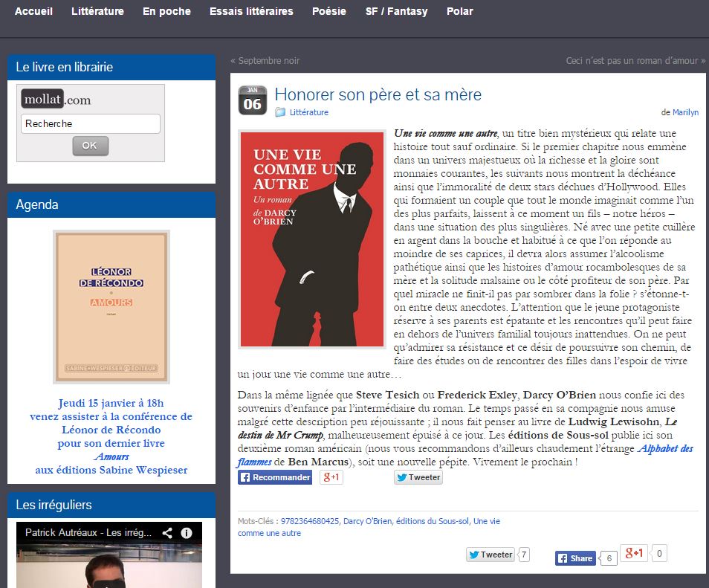The image size is (709, 588).
Task: Go to next post Ceci n'est pas un roman d'amour
Action: [x=635, y=61]
